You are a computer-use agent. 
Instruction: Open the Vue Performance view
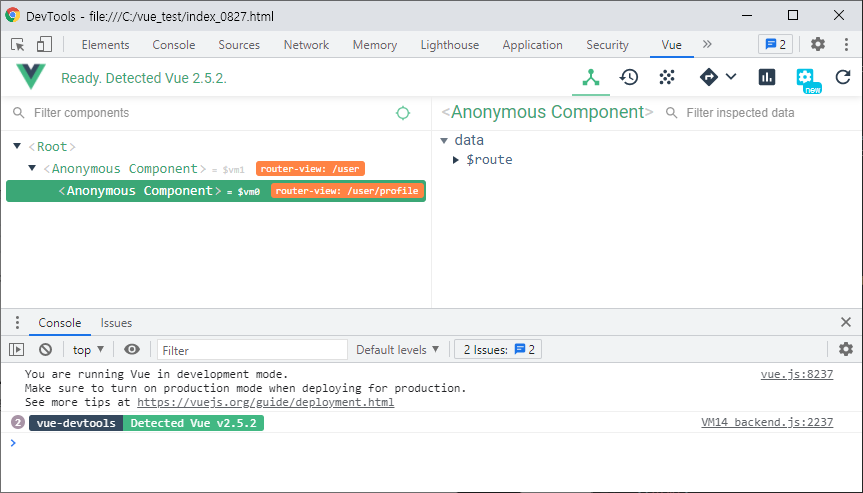(x=767, y=77)
